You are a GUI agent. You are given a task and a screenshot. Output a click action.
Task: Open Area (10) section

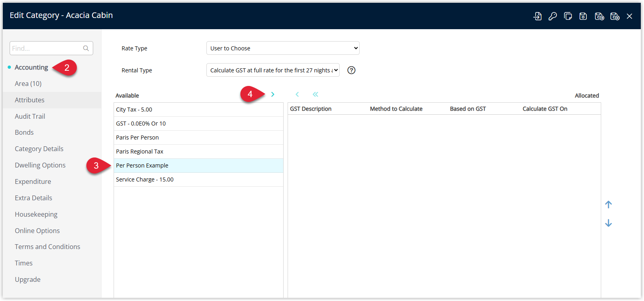28,84
